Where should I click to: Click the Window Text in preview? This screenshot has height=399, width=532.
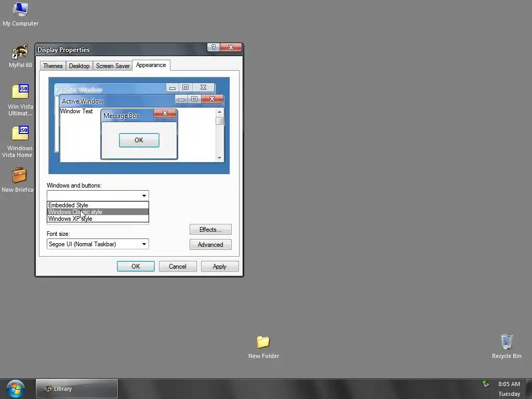point(76,111)
